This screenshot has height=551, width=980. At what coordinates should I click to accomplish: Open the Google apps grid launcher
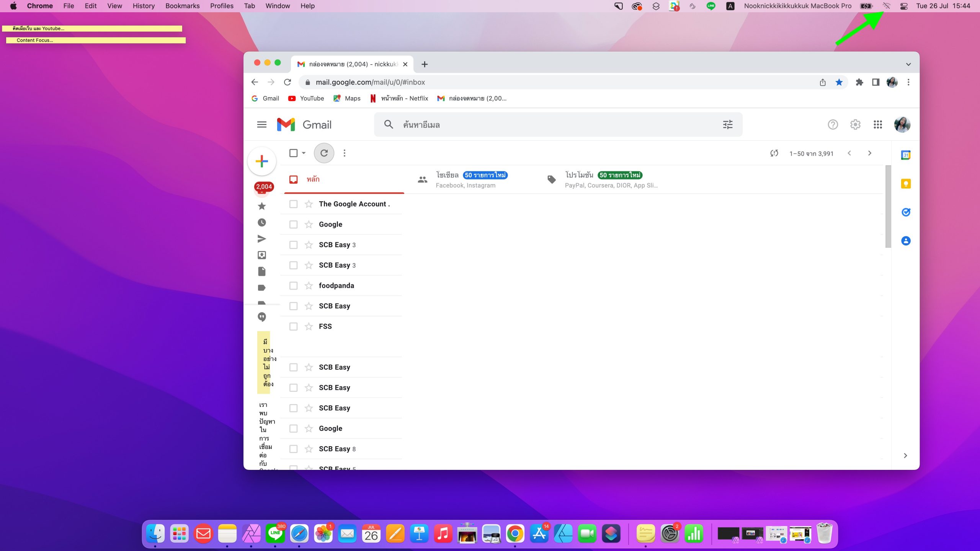coord(878,125)
